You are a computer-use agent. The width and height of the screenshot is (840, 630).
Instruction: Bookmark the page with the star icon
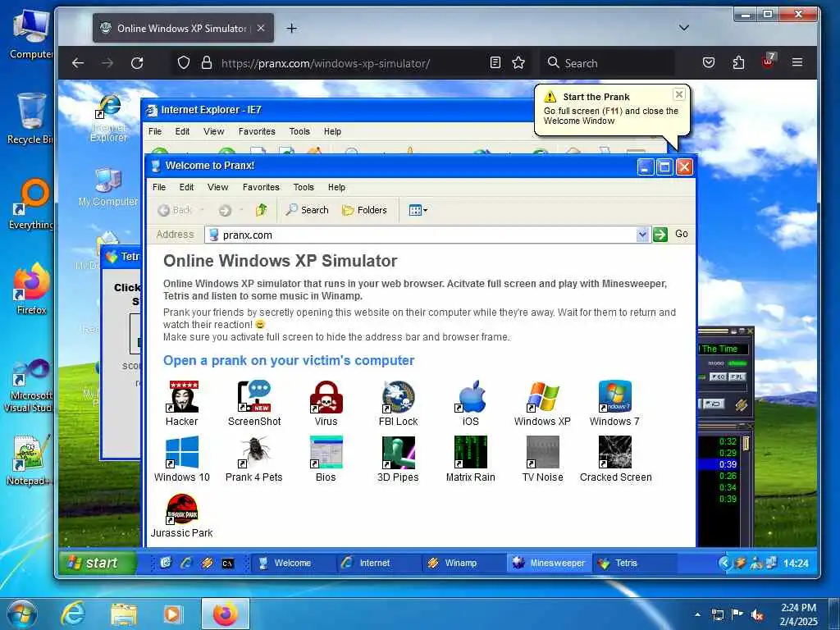point(518,63)
